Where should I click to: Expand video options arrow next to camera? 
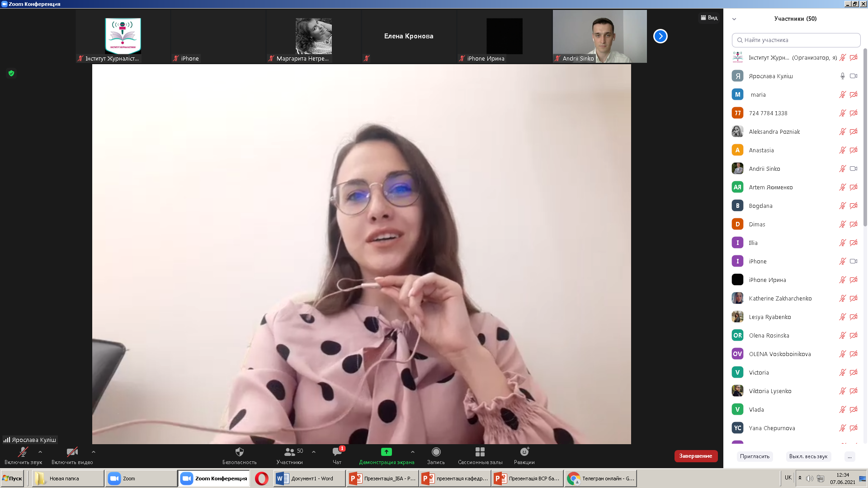pos(94,451)
